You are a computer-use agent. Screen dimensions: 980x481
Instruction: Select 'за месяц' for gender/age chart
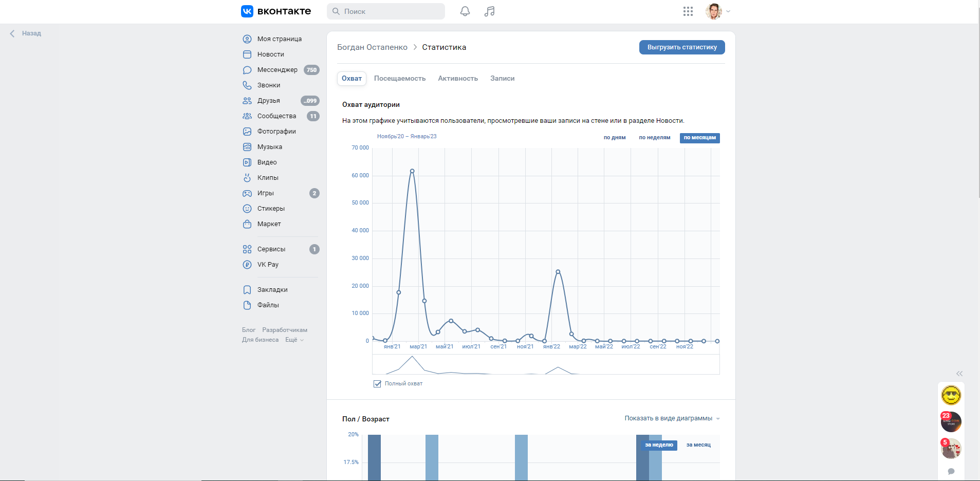coord(698,445)
